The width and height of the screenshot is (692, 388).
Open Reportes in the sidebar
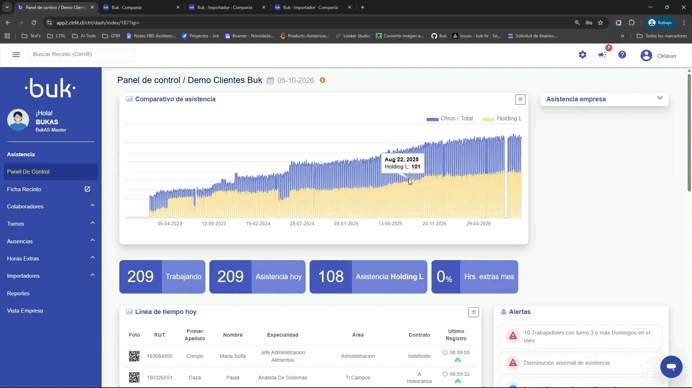tap(18, 293)
